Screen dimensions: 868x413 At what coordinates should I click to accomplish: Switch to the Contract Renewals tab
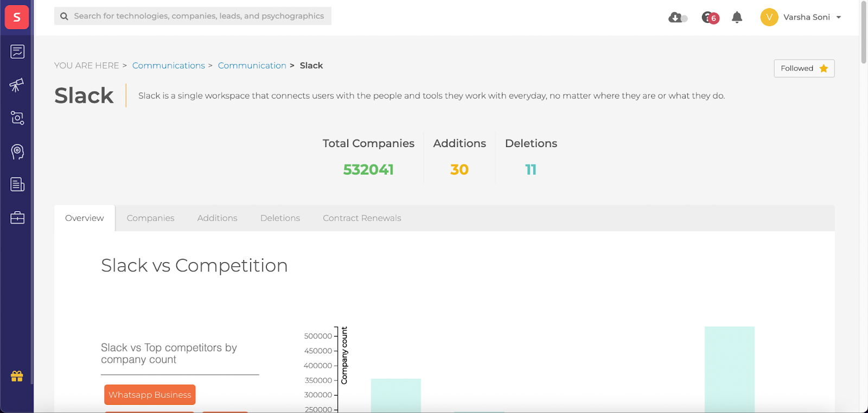pos(362,218)
